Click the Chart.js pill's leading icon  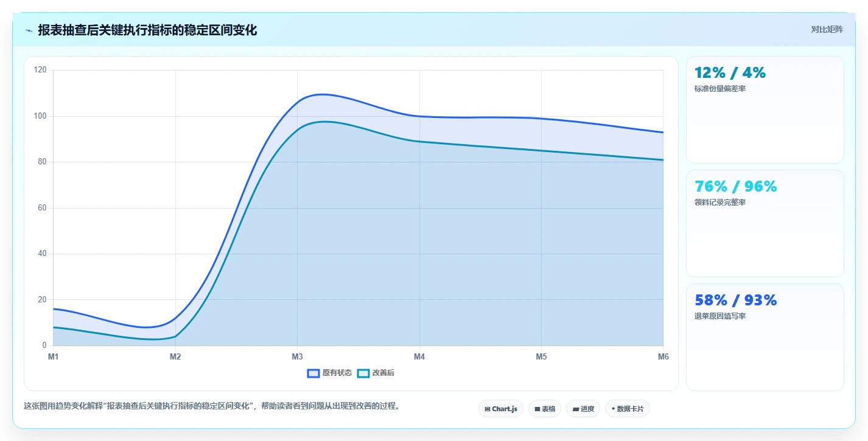[488, 409]
